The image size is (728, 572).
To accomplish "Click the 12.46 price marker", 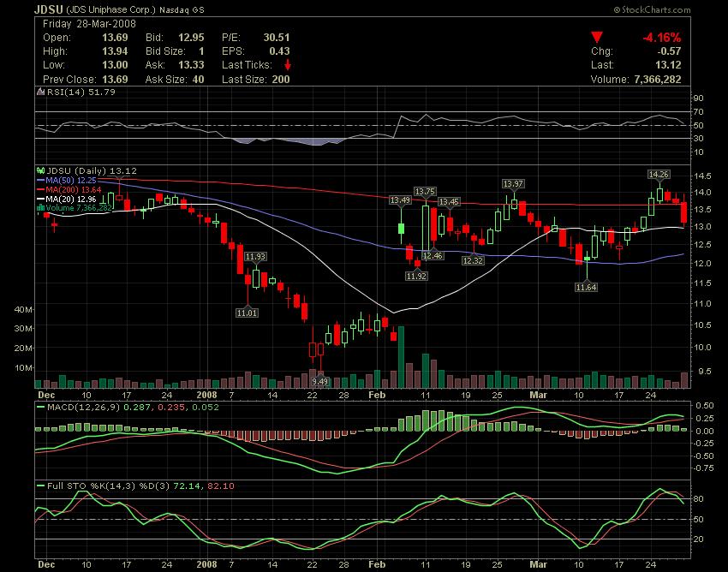I will (x=433, y=255).
